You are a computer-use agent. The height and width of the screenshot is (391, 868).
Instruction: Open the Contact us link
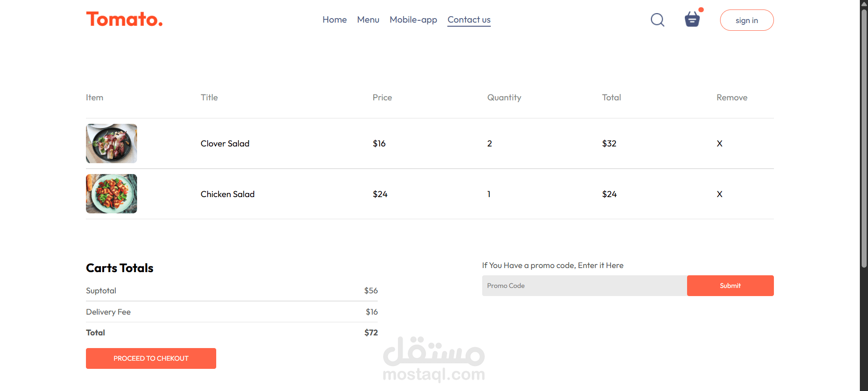click(469, 20)
